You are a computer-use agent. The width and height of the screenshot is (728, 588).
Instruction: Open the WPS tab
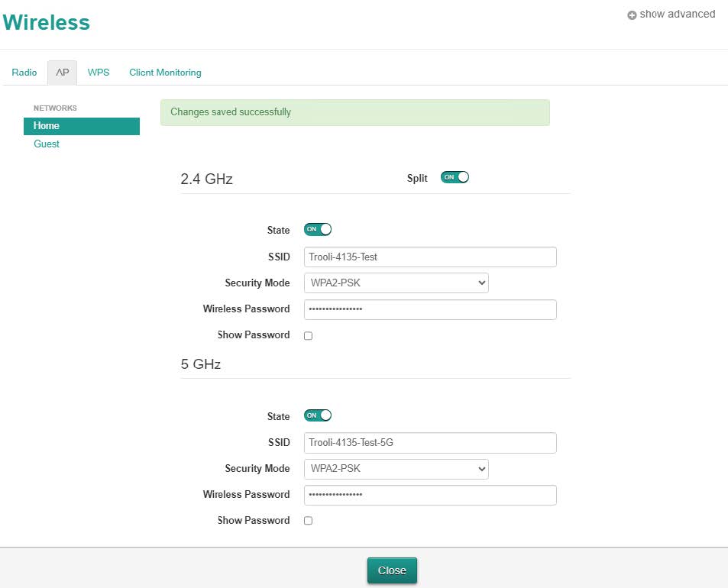tap(99, 72)
